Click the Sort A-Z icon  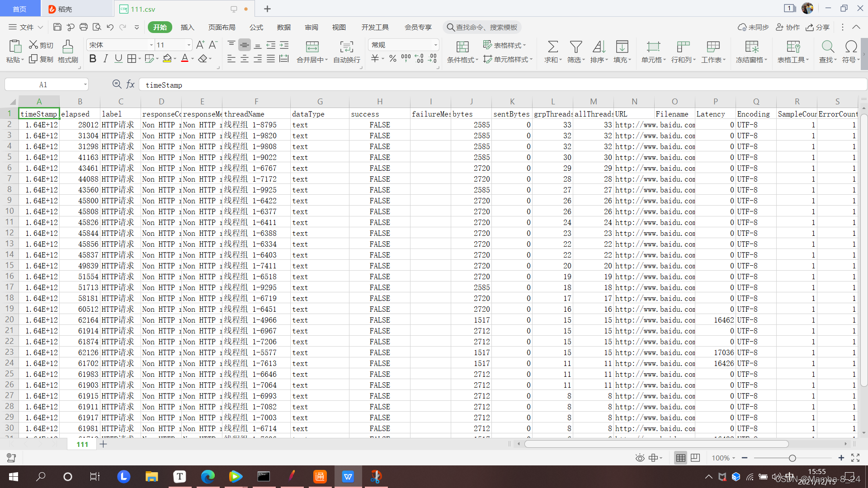[x=599, y=47]
